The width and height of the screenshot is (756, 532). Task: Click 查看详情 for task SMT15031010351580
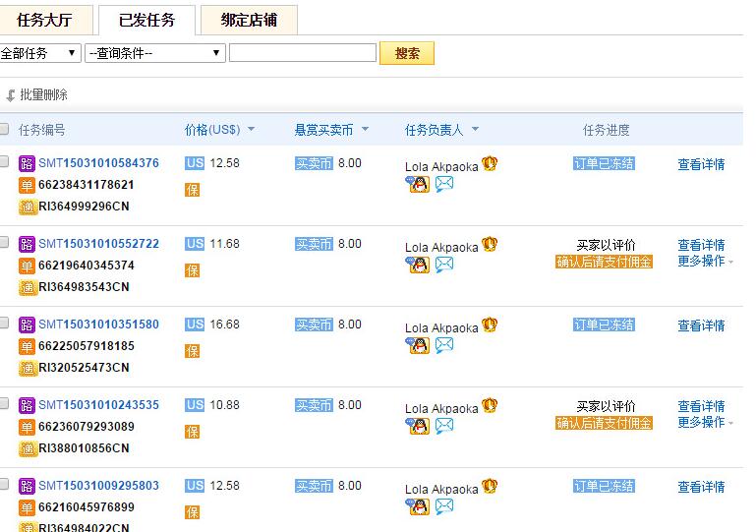(x=701, y=325)
